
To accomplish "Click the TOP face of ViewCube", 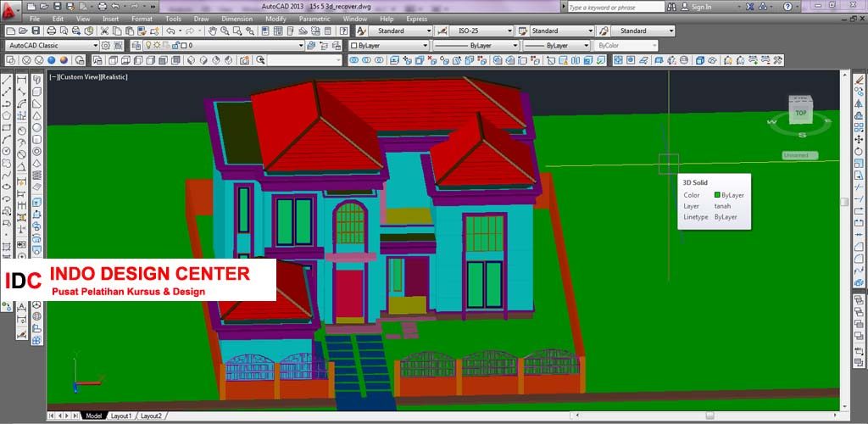I will point(800,113).
